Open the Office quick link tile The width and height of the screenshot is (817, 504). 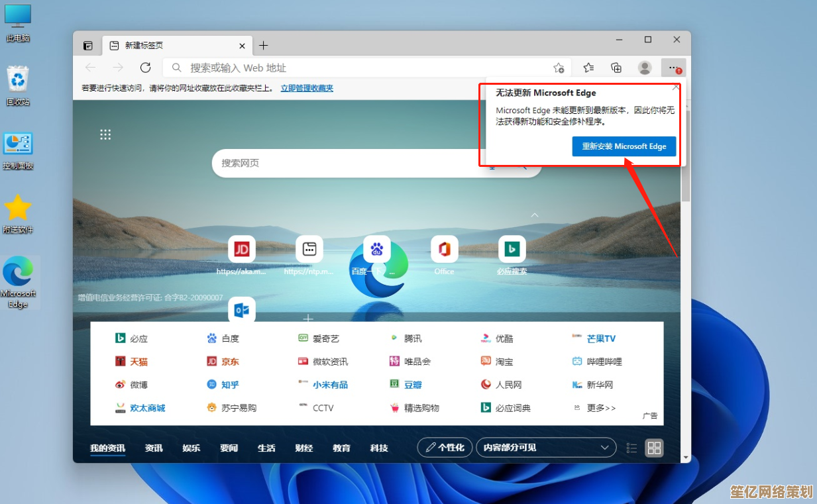pos(445,249)
